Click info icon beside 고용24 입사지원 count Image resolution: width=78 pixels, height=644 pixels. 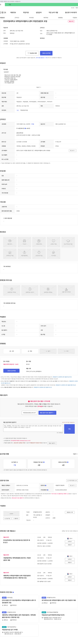[68, 462]
